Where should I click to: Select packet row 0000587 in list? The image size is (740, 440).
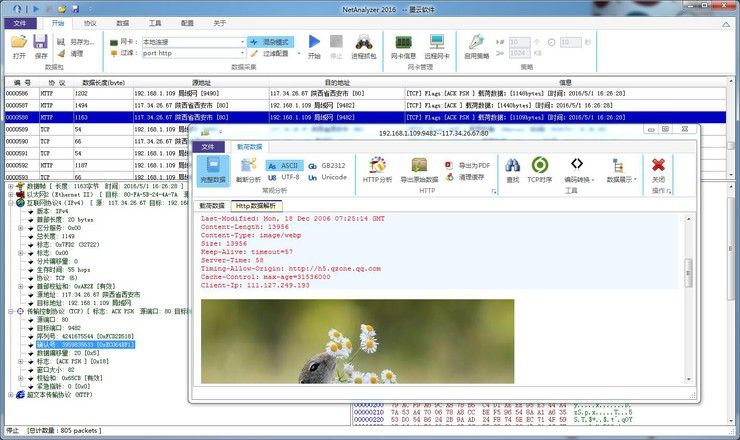pos(365,105)
